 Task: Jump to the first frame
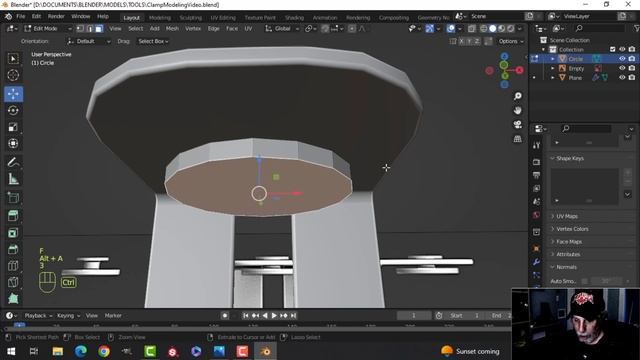point(245,316)
